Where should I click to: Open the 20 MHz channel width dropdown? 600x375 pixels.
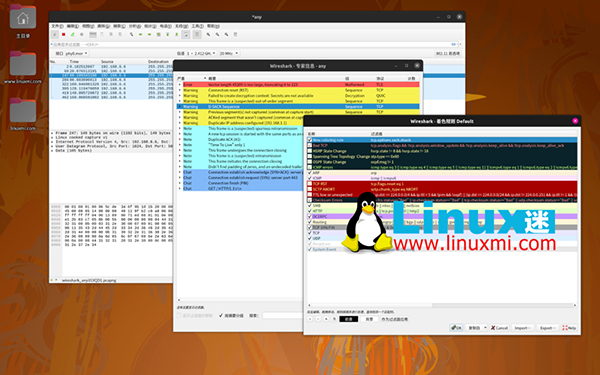229,53
